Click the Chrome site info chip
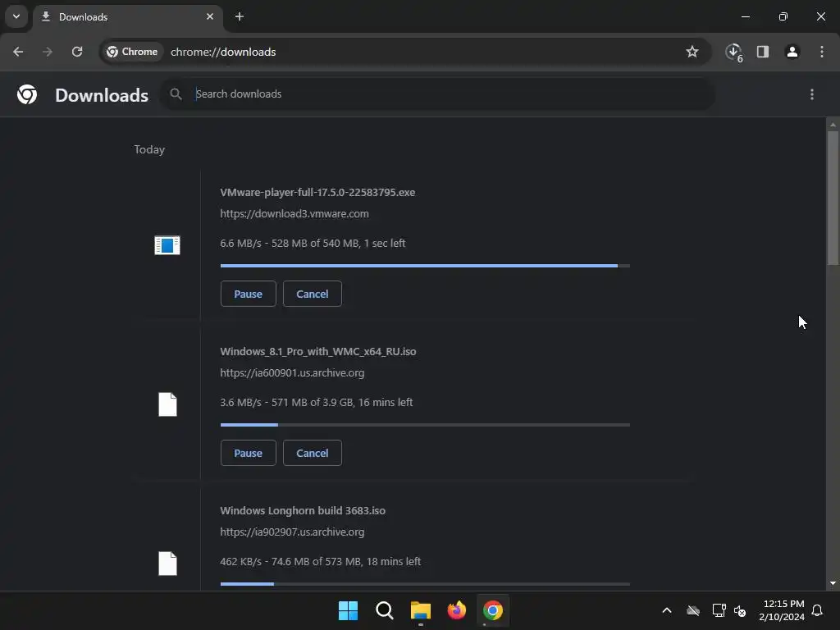This screenshot has width=840, height=630. (x=132, y=52)
